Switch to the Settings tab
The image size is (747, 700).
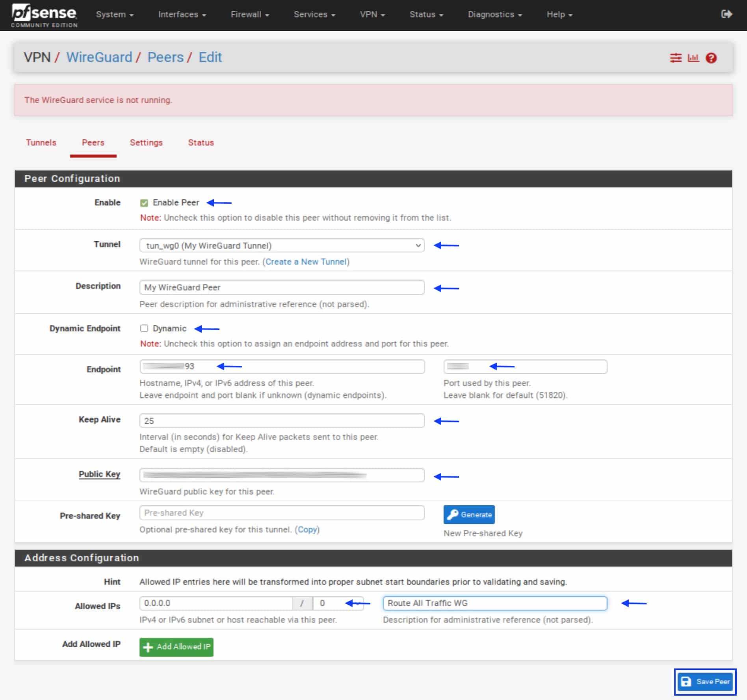tap(146, 143)
